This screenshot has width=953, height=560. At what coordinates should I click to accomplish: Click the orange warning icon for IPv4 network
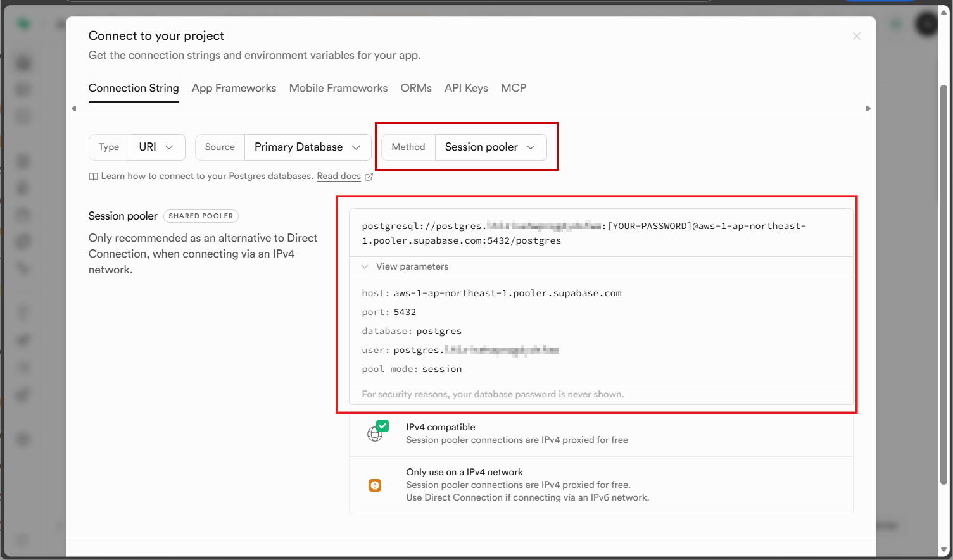click(375, 485)
